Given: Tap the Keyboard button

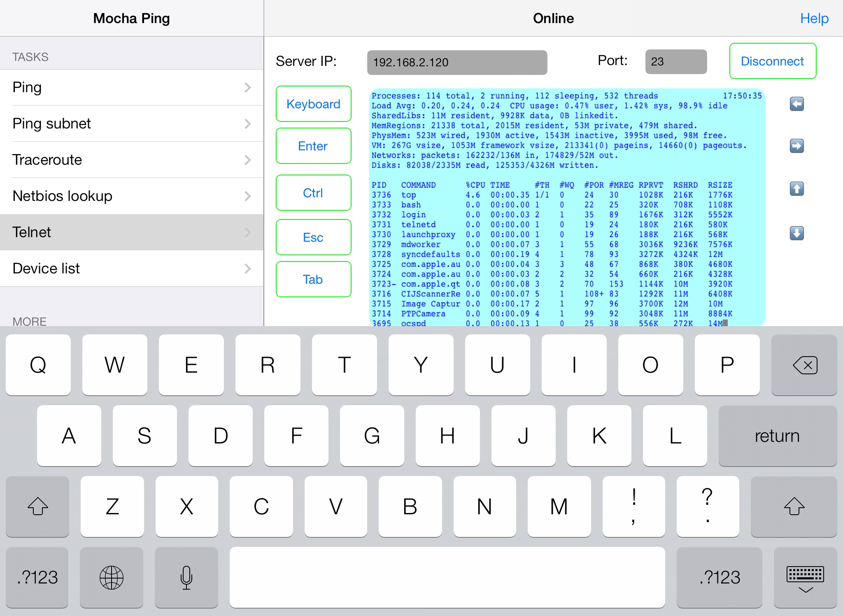Looking at the screenshot, I should [x=313, y=104].
